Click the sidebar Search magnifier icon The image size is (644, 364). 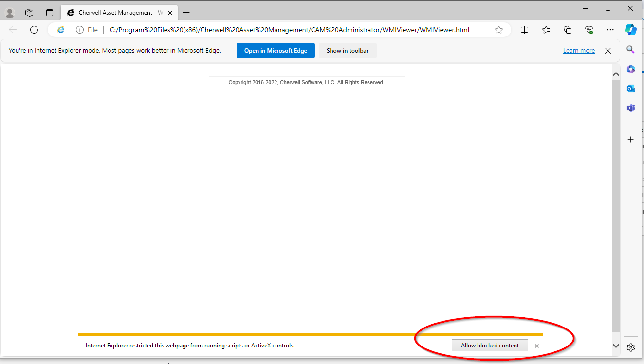[x=631, y=50]
